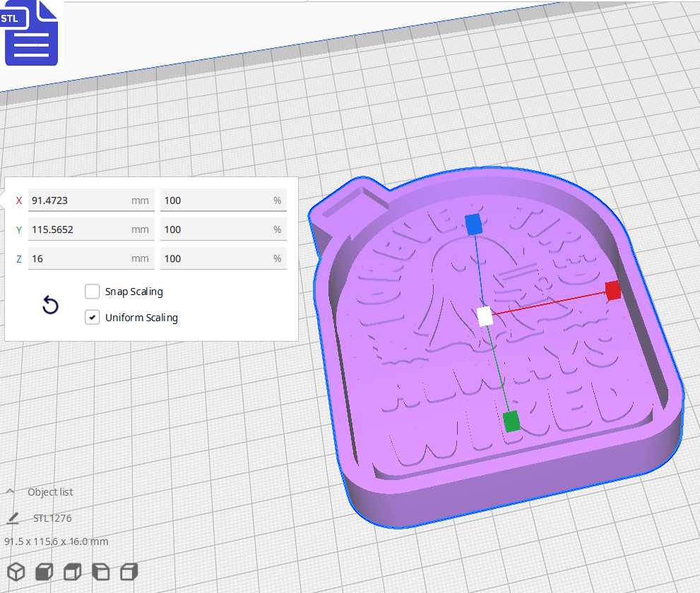
Task: Collapse the Object list panel
Action: (x=9, y=491)
